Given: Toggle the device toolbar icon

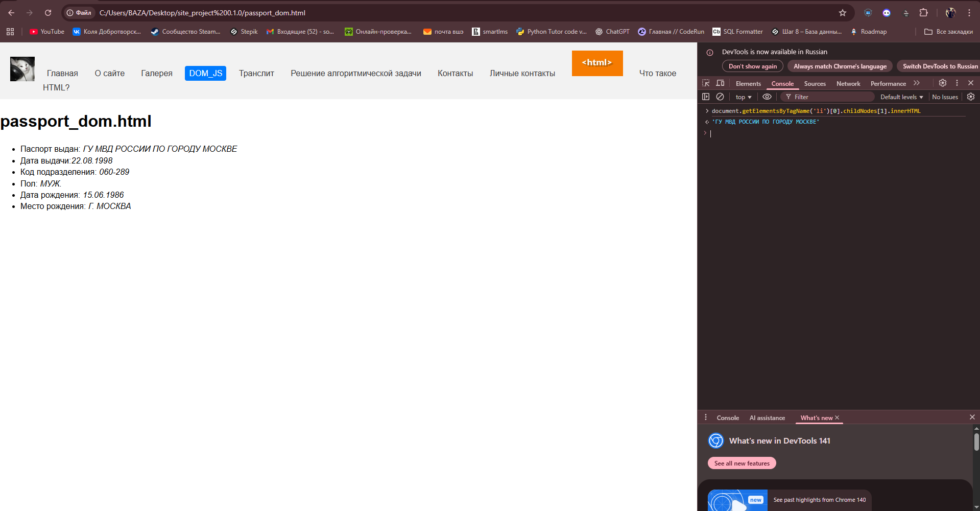Looking at the screenshot, I should point(720,83).
